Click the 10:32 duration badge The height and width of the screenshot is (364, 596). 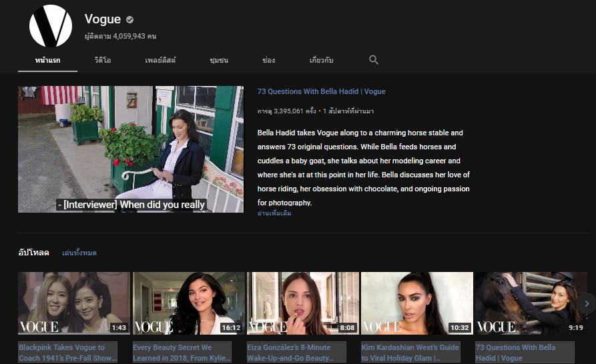[460, 327]
